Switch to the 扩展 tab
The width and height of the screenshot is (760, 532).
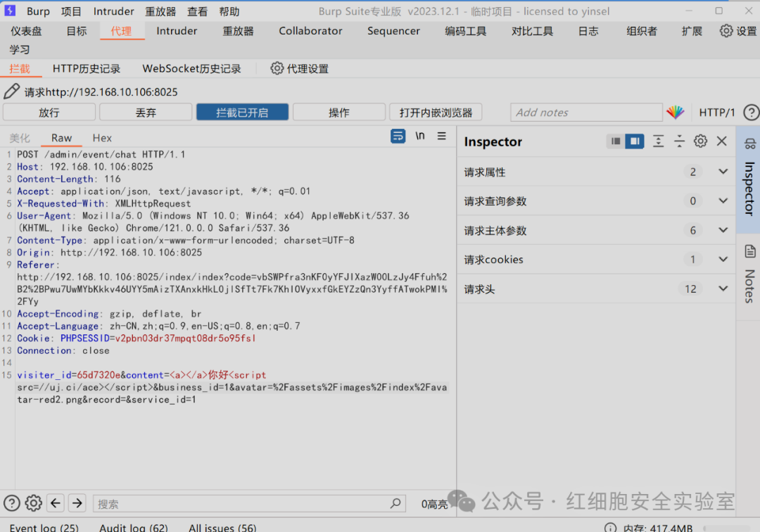pyautogui.click(x=692, y=31)
